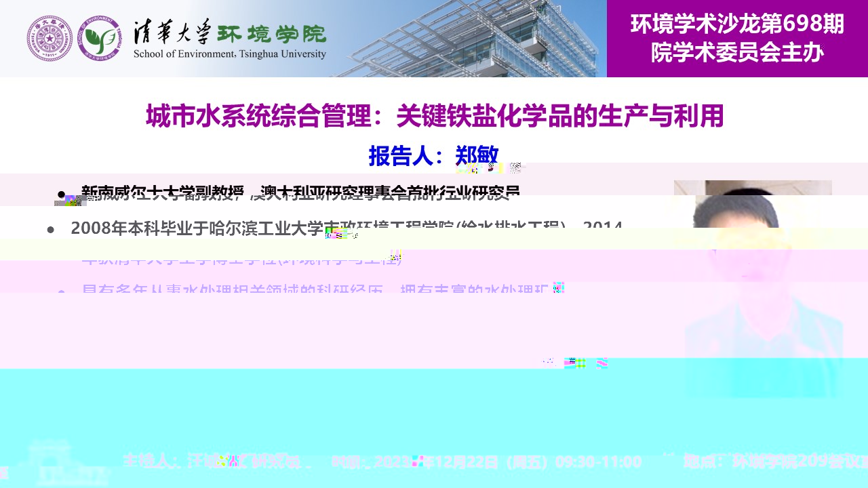
Task: Click the bullet dot before 具有多年从事水处理
Action: (61, 292)
